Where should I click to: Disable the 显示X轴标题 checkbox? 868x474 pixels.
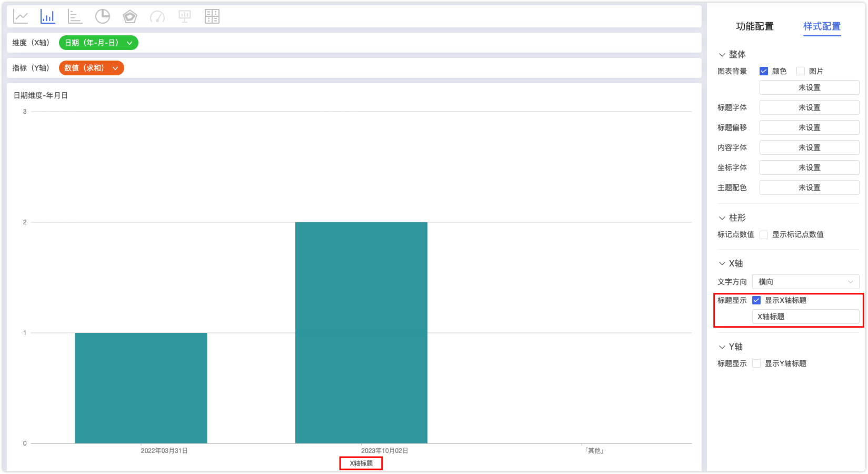(756, 300)
